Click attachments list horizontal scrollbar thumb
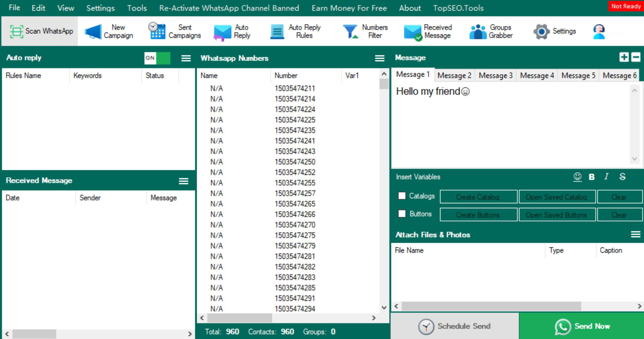This screenshot has height=339, width=644. (x=491, y=306)
